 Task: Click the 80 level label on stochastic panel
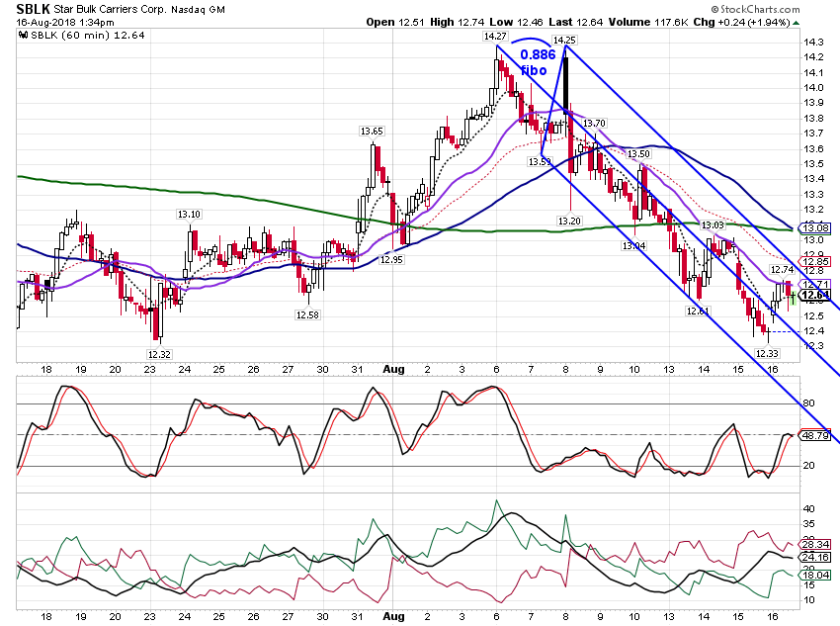[x=808, y=403]
